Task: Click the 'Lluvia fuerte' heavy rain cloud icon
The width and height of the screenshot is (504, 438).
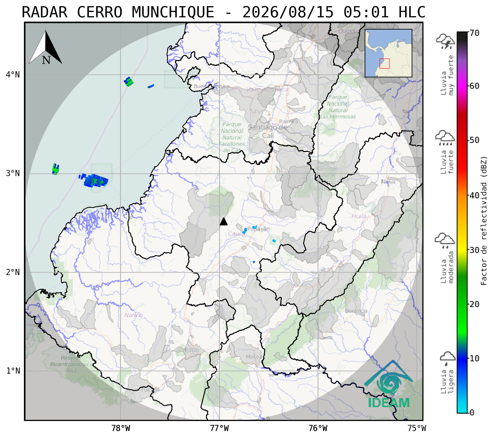Action: [x=445, y=138]
